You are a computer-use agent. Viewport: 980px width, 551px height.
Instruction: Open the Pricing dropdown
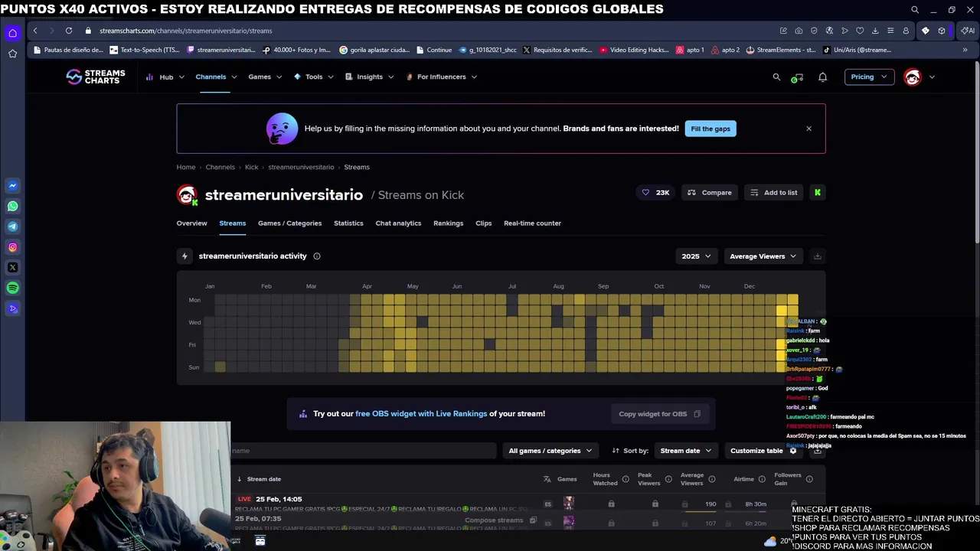click(869, 77)
